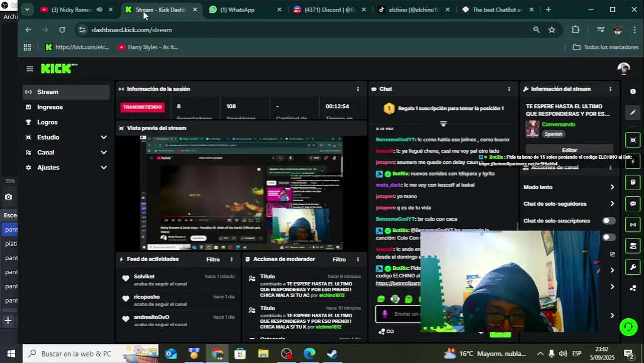The height and width of the screenshot is (363, 644).
Task: Open Outlook from the taskbar
Action: 171,354
